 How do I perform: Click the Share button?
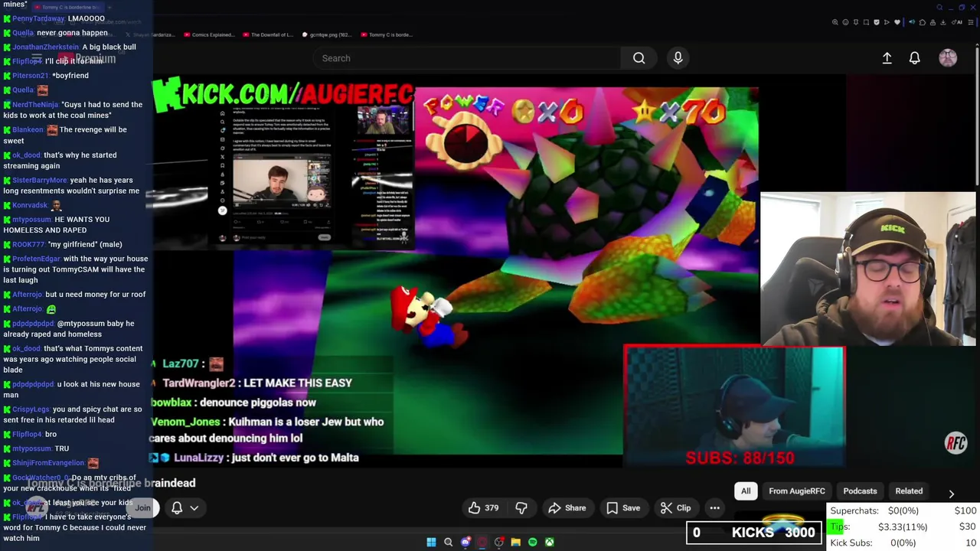567,507
